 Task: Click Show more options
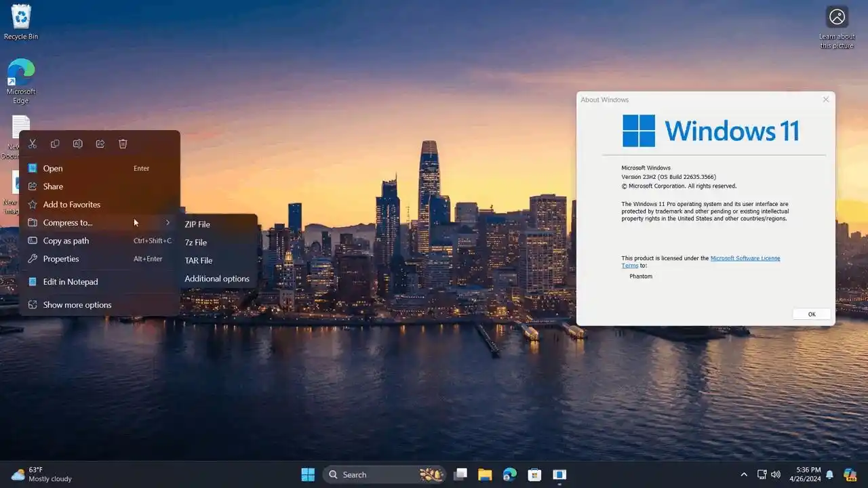[x=100, y=305]
